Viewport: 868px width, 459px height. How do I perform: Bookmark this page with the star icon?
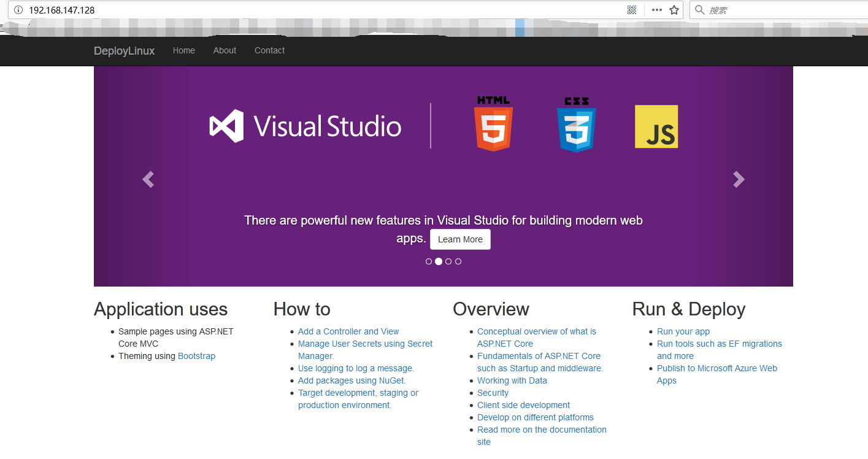[674, 10]
